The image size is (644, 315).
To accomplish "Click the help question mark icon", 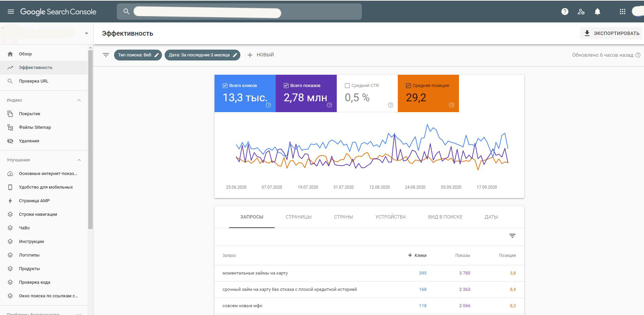I will coord(565,12).
